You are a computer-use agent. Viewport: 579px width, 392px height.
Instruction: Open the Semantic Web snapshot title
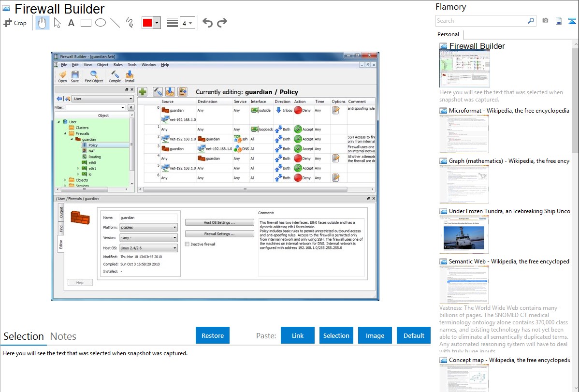(x=509, y=261)
